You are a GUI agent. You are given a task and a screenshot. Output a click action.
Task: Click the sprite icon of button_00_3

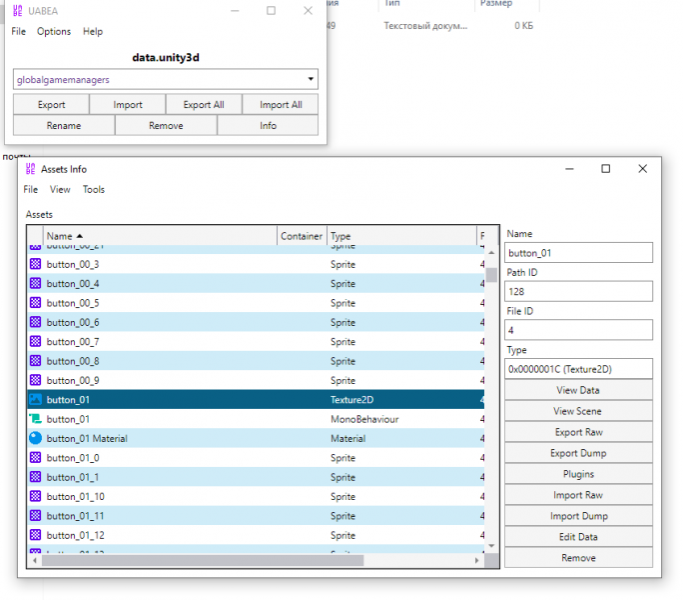35,264
